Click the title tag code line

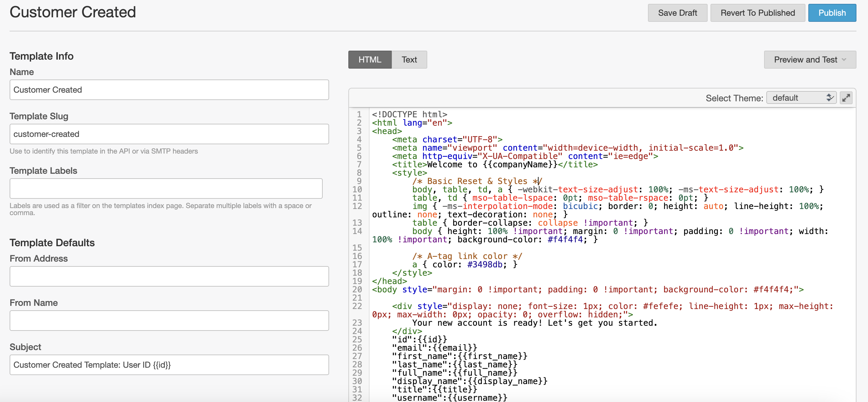[495, 165]
